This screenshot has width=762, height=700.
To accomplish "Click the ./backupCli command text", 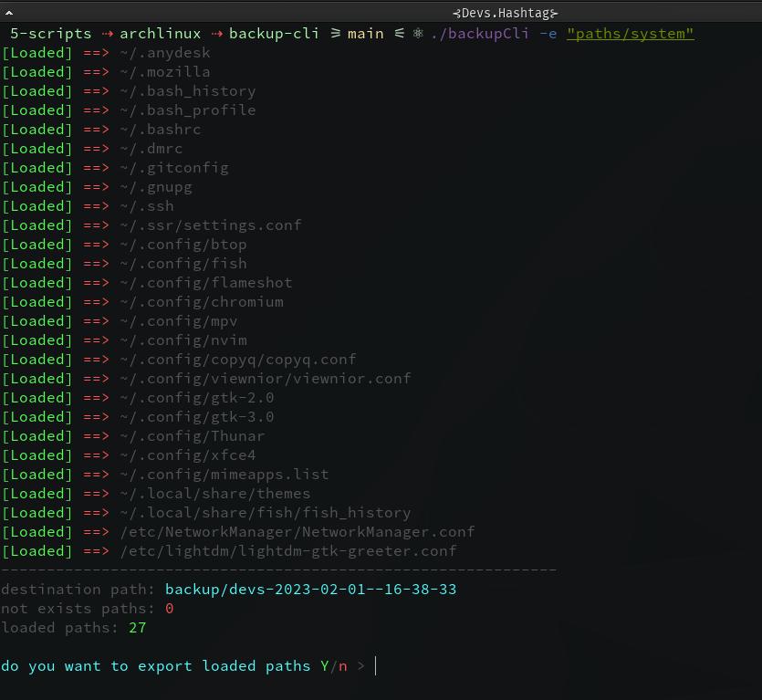I will pos(480,34).
